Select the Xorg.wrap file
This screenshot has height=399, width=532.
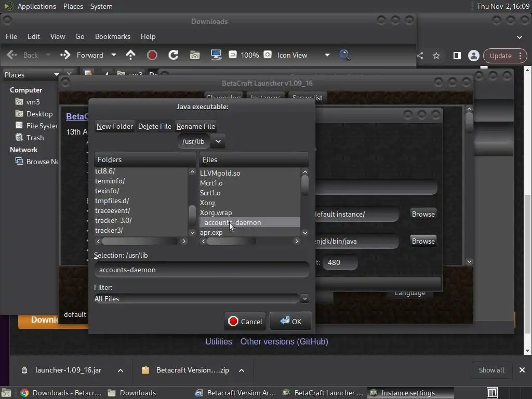[250, 212]
